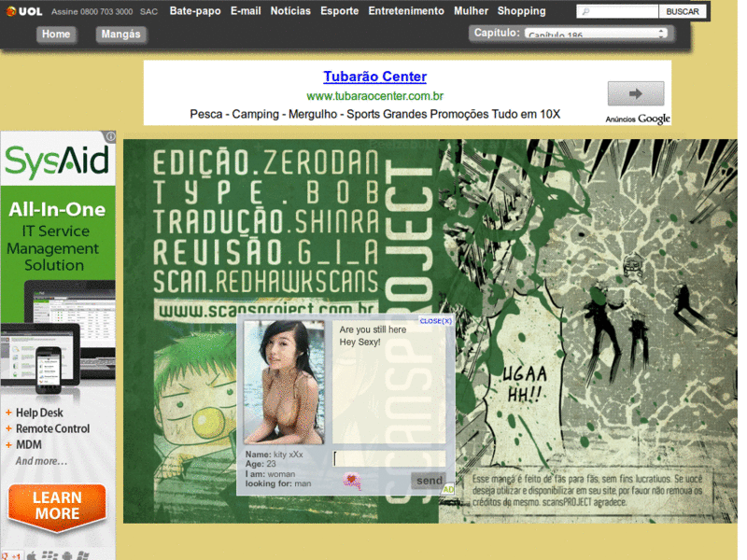Focus the UOL search input field

pos(617,11)
